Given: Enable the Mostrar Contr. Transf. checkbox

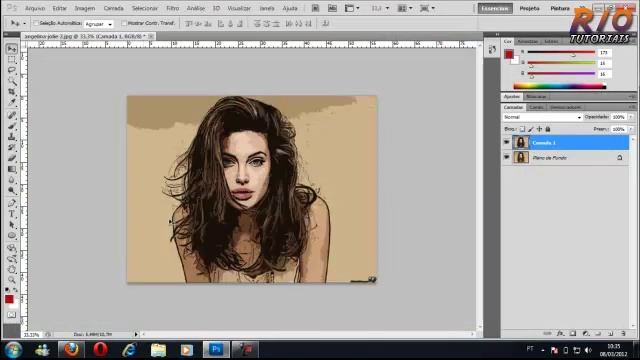Looking at the screenshot, I should click(x=124, y=23).
